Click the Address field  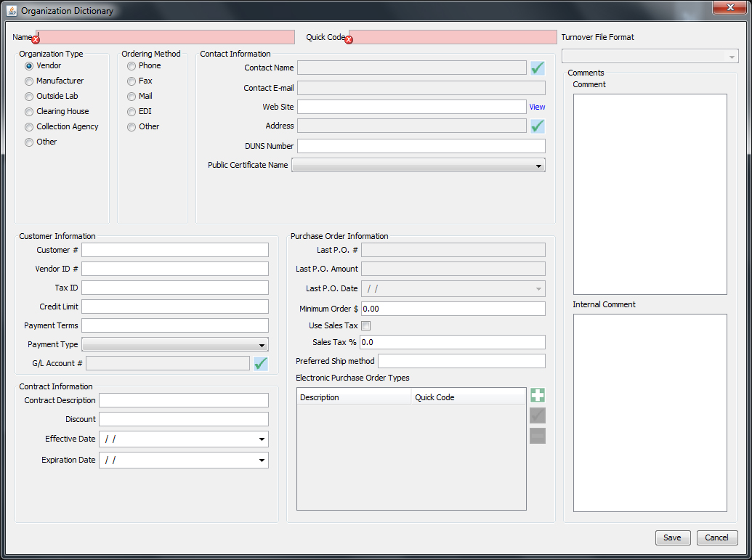coord(411,126)
